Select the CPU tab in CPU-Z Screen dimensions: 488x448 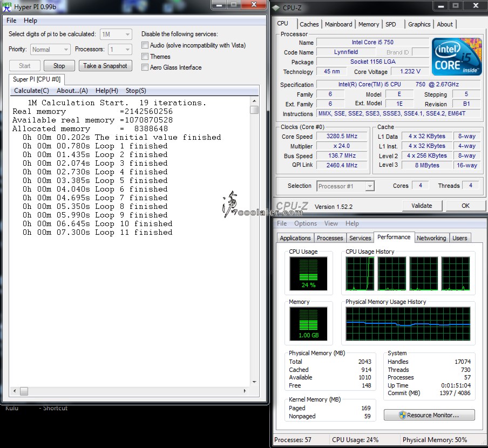[x=282, y=23]
